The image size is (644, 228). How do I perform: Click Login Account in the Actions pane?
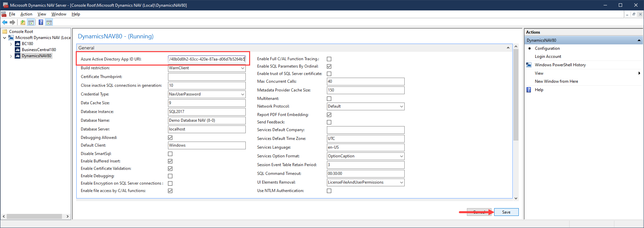tap(548, 56)
